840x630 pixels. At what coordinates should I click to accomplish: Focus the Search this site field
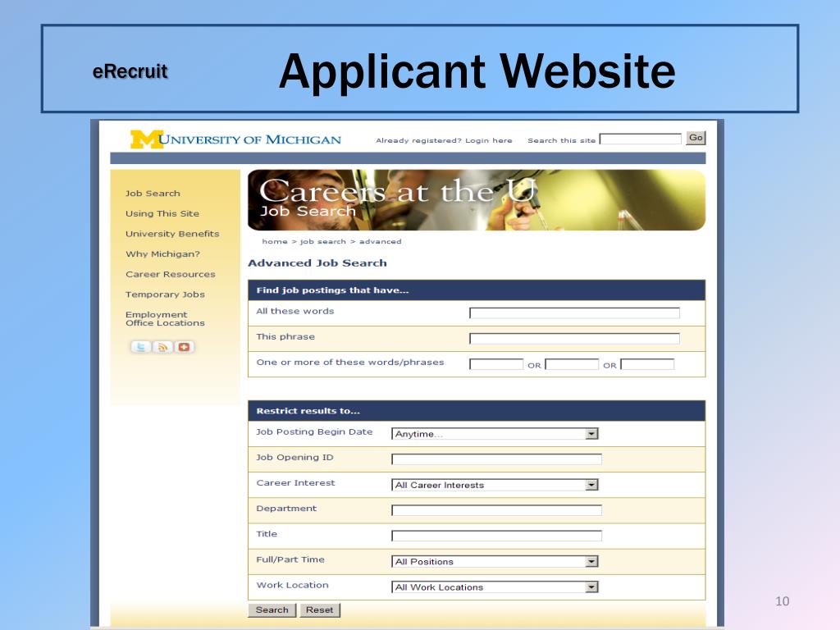click(x=640, y=139)
